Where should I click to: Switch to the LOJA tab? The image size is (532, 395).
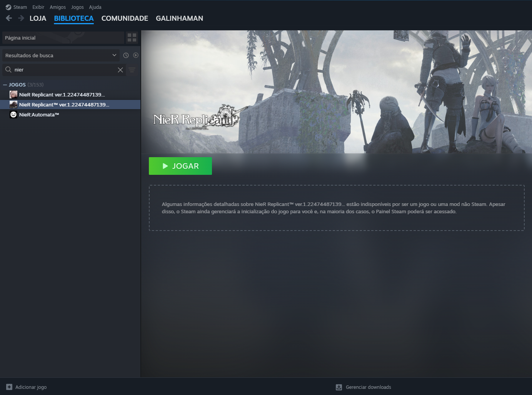pos(38,18)
